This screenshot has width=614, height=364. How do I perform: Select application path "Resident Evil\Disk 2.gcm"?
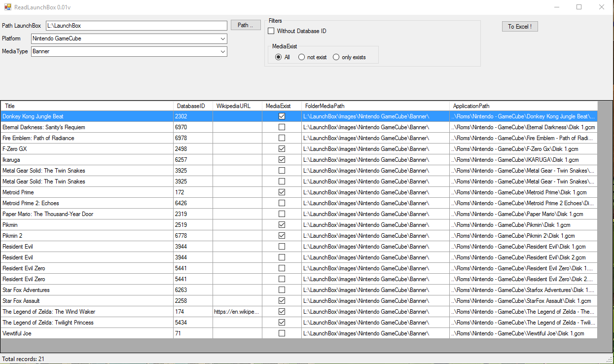click(x=524, y=257)
